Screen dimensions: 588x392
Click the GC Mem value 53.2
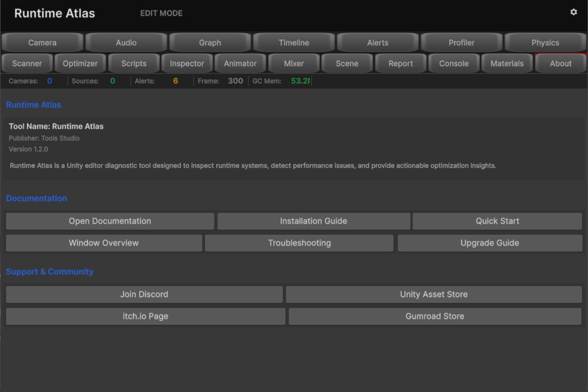(300, 81)
